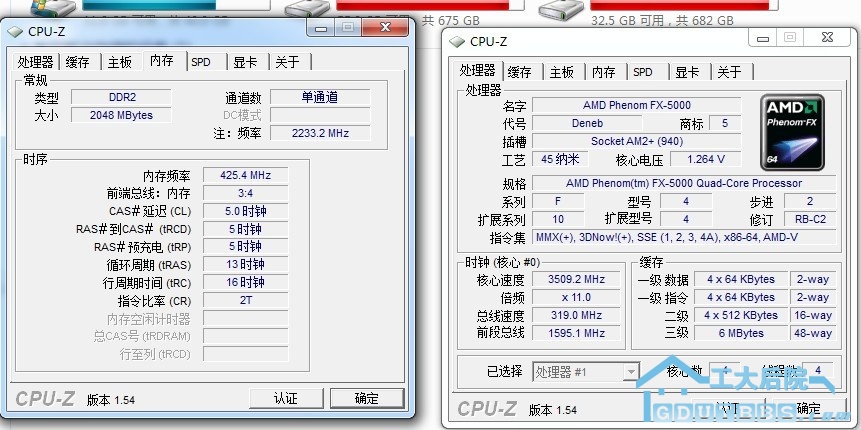
Task: Select the 处理器 tab in right CPU-Z window
Action: (478, 70)
